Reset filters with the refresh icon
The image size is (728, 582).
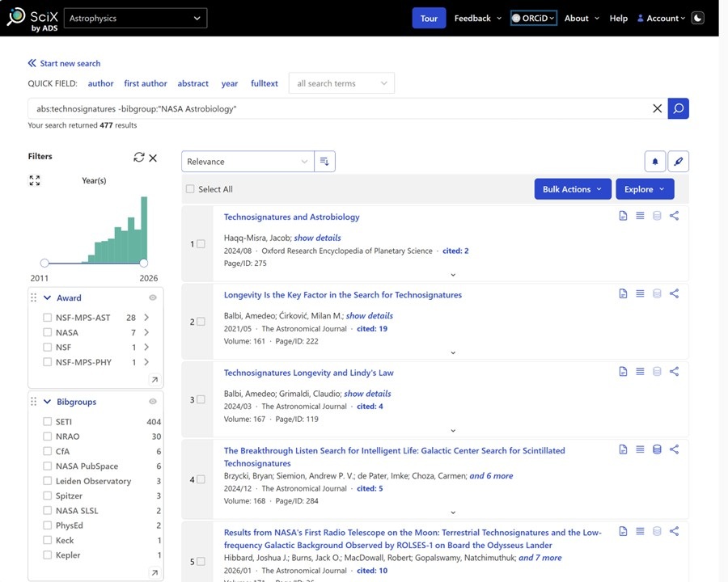(x=139, y=158)
